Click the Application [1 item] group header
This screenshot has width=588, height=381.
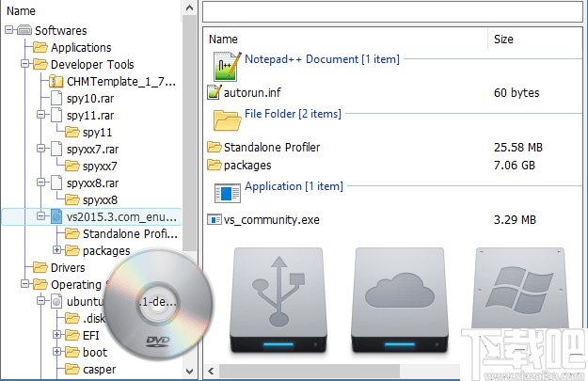294,186
